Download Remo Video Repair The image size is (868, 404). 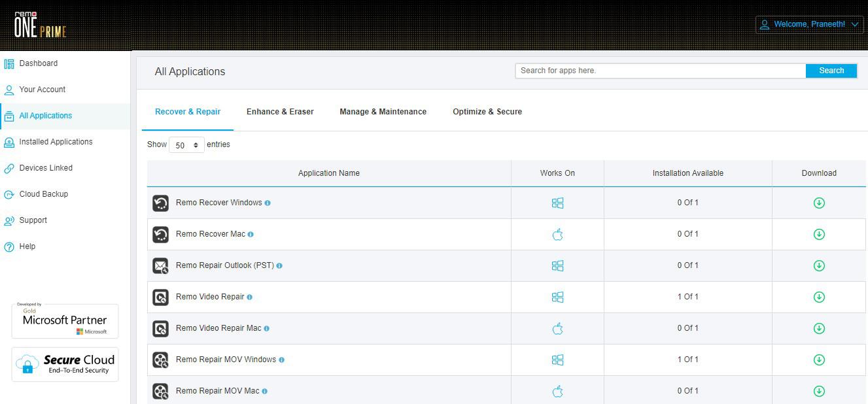click(x=819, y=297)
